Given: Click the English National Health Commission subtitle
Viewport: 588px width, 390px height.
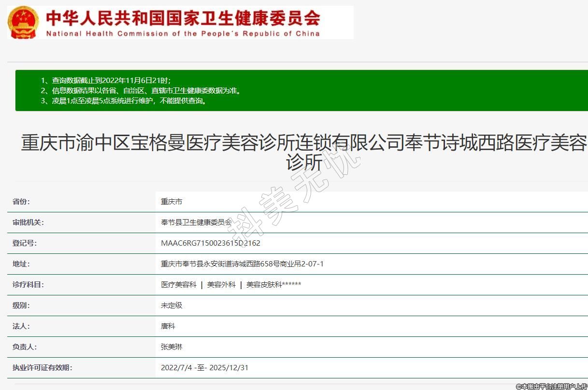Looking at the screenshot, I should click(183, 34).
